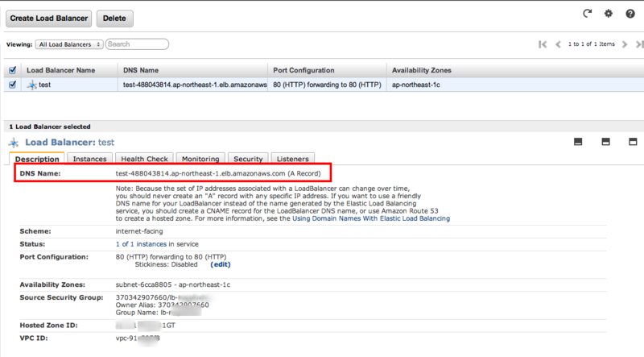
Task: Go to first page of items
Action: click(x=543, y=44)
